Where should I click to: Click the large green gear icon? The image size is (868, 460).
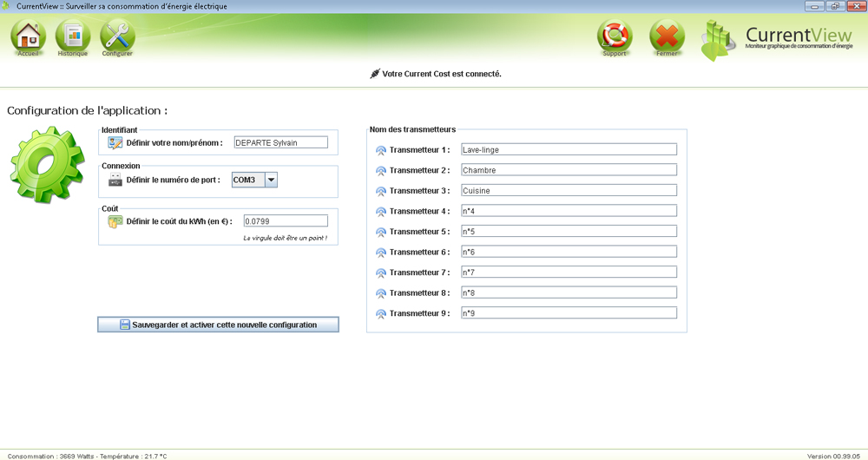click(47, 165)
